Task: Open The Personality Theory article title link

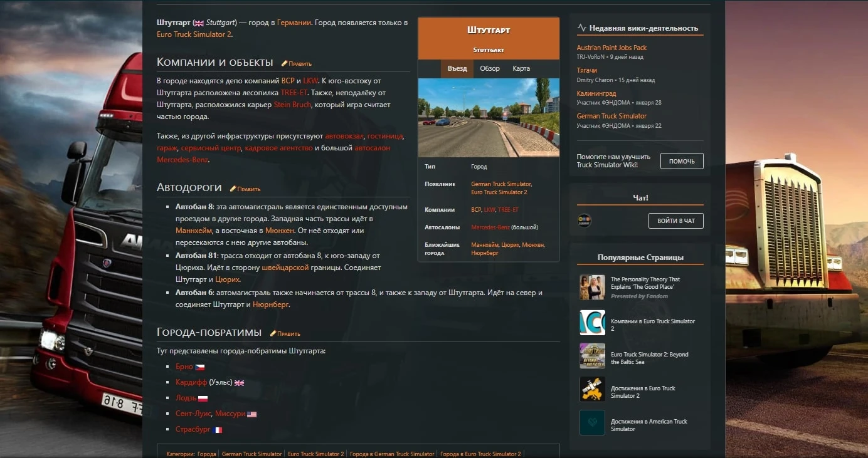Action: click(x=645, y=283)
